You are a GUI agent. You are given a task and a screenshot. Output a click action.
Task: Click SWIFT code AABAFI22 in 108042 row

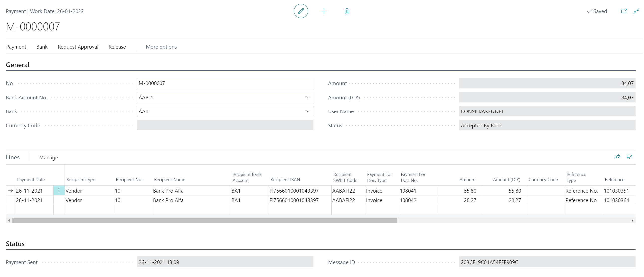(x=348, y=200)
